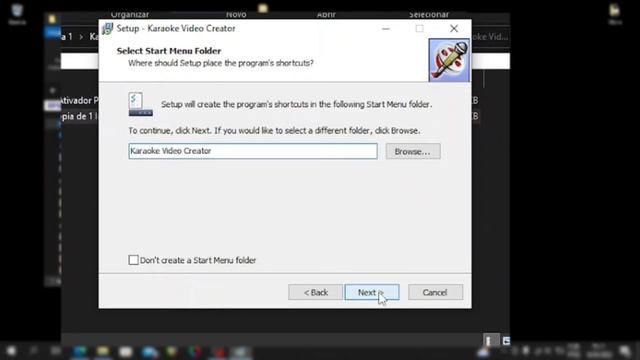Image resolution: width=640 pixels, height=360 pixels.
Task: Open the Recycle Bin desktop icon
Action: click(x=17, y=13)
